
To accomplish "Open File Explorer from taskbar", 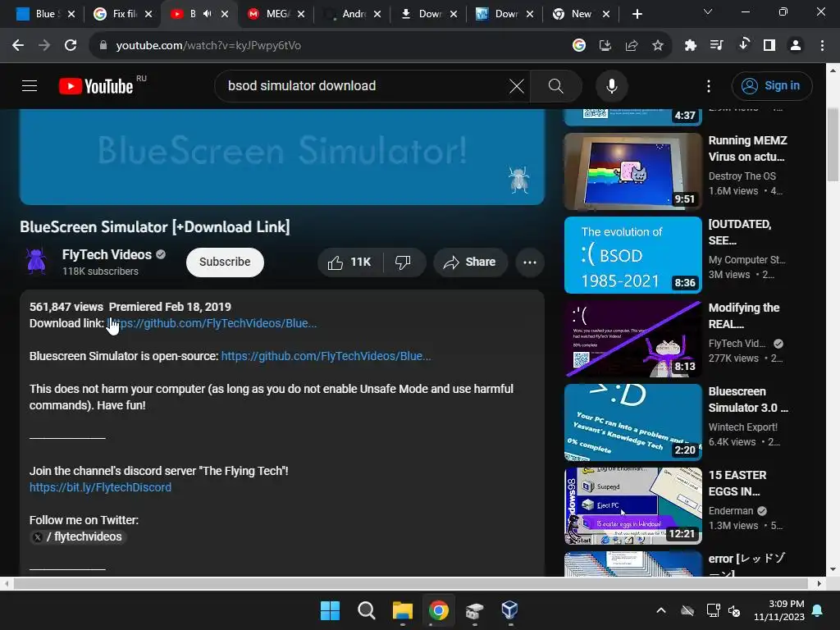I will (402, 610).
